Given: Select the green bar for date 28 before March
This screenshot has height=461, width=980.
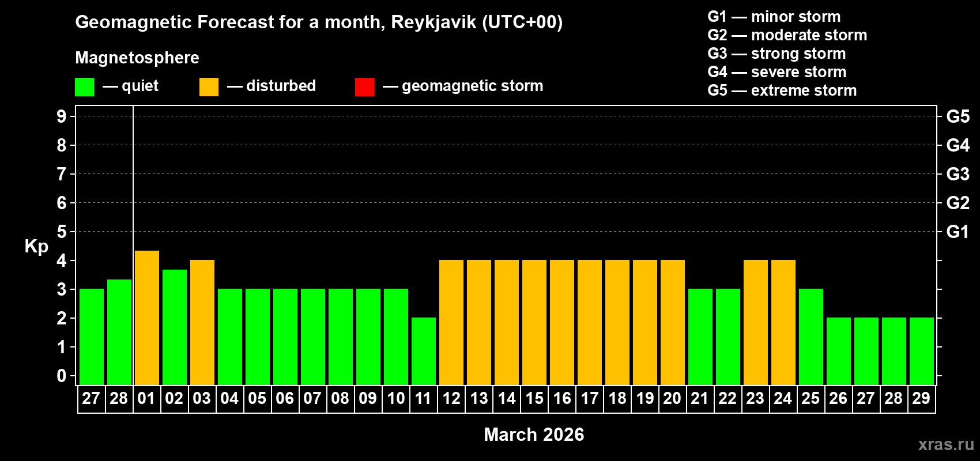Looking at the screenshot, I should (119, 332).
